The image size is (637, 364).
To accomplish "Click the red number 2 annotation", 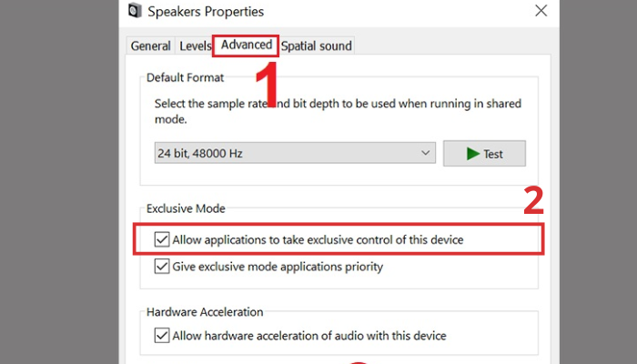I will point(534,201).
